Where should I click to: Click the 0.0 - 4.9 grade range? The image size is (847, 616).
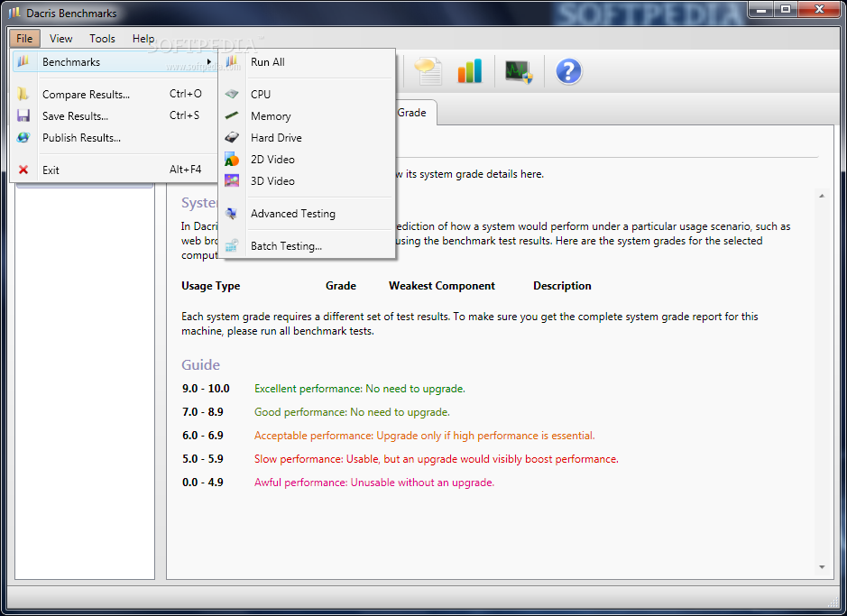pyautogui.click(x=203, y=483)
